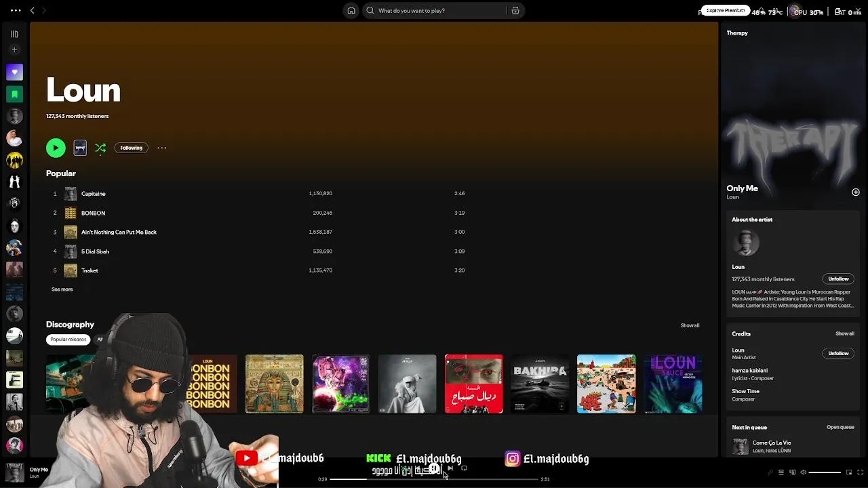The width and height of the screenshot is (868, 488).
Task: Enter full screen player
Action: coord(860,472)
